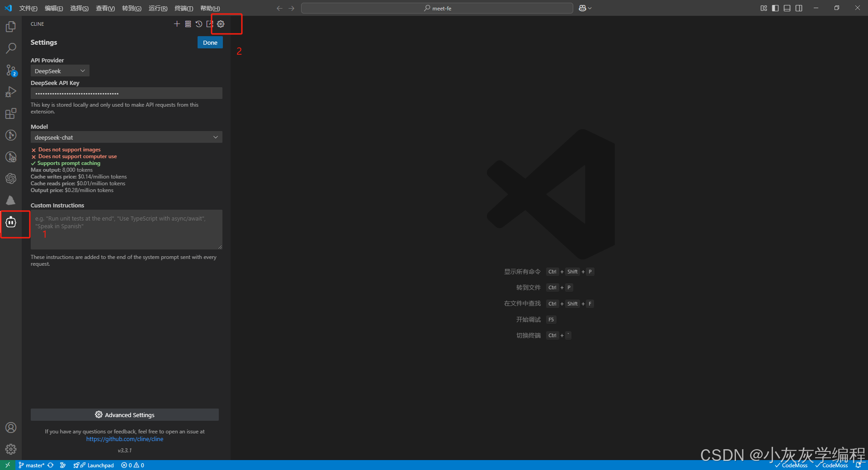The image size is (868, 470).
Task: Open Launchpad in status bar
Action: [x=94, y=465]
